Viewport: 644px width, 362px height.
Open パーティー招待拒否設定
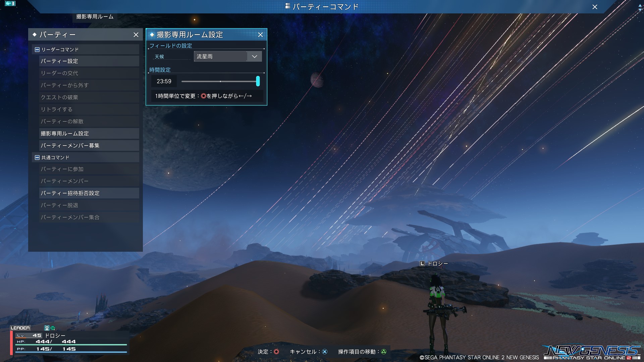pyautogui.click(x=89, y=193)
